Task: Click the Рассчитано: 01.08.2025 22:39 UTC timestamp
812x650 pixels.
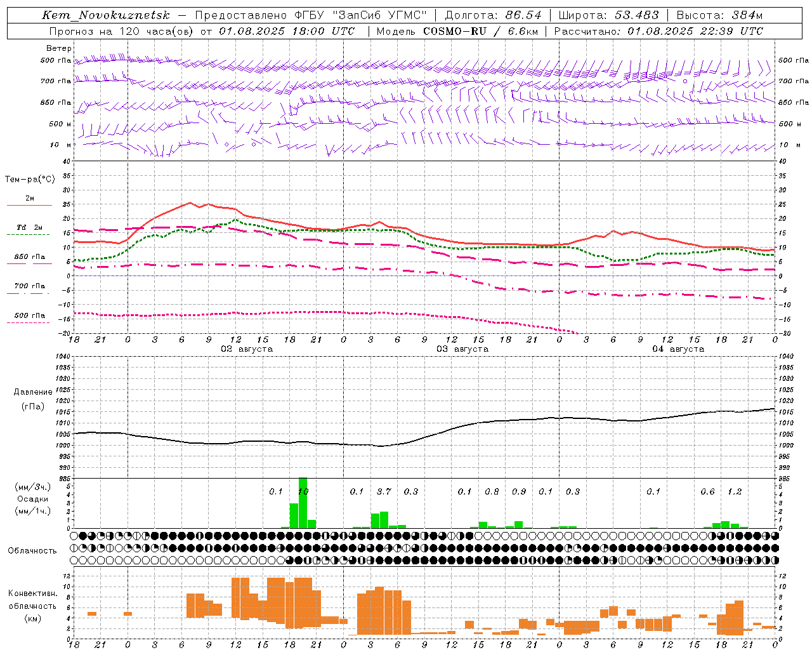Action: pos(658,31)
